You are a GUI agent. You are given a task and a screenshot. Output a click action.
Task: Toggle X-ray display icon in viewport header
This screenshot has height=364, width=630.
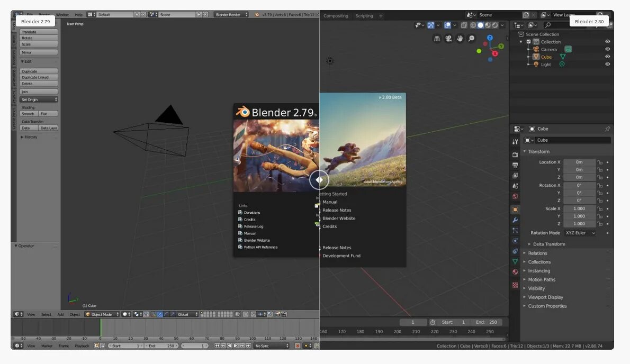point(464,25)
